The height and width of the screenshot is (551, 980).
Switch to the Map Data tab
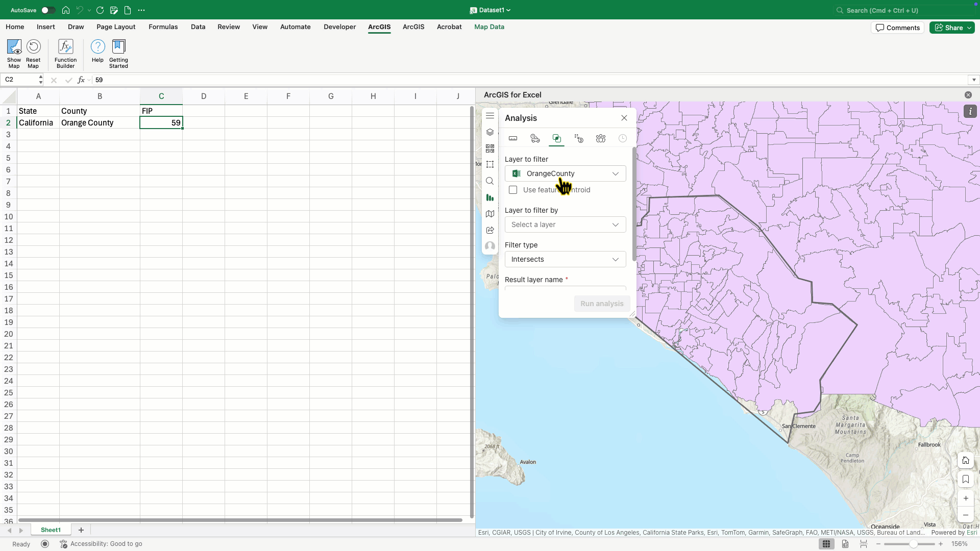coord(489,27)
